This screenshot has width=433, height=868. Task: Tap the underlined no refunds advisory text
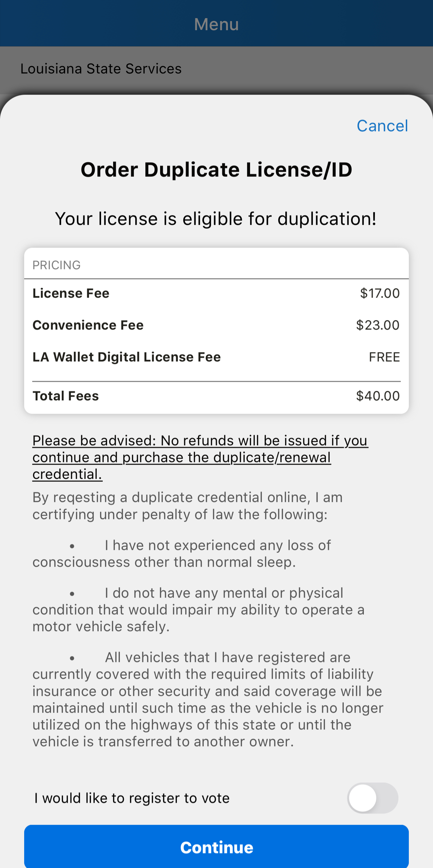click(200, 457)
